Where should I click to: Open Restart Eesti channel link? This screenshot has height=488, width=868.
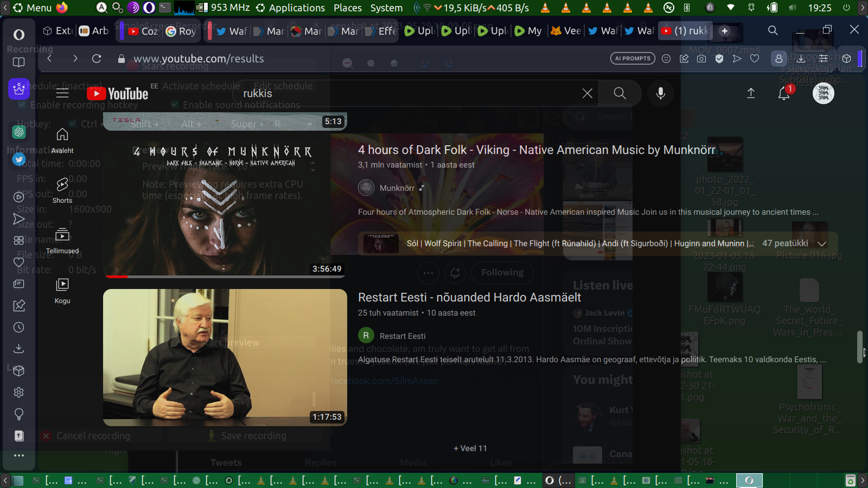403,336
